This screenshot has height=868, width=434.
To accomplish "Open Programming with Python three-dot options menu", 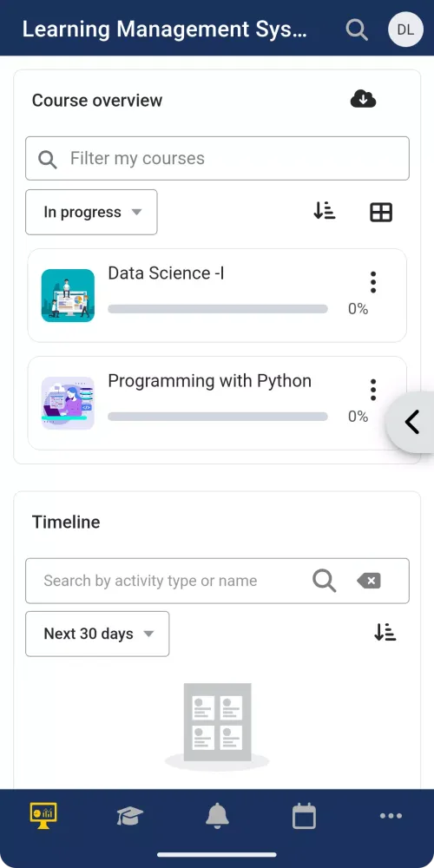I will tap(373, 390).
